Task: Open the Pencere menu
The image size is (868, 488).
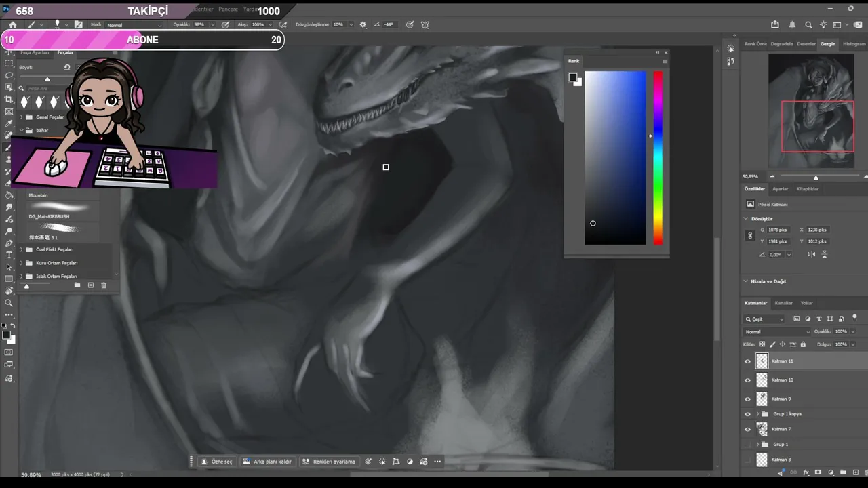Action: point(229,9)
